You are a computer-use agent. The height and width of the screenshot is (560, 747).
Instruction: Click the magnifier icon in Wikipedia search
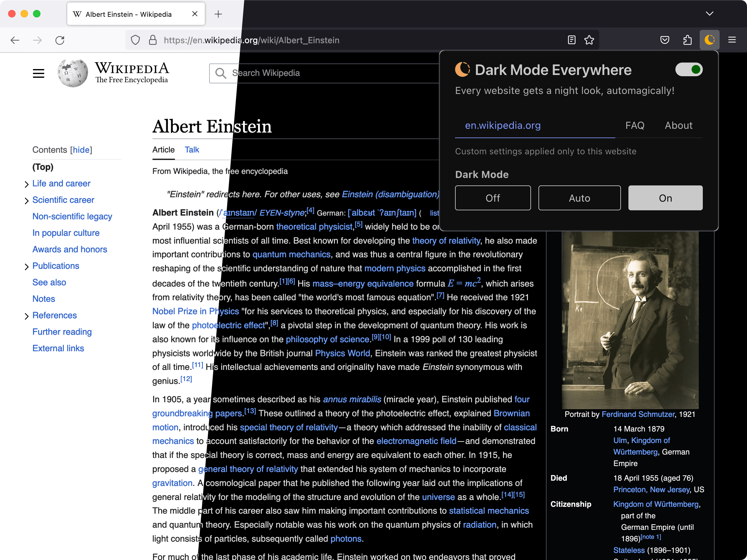pos(220,73)
